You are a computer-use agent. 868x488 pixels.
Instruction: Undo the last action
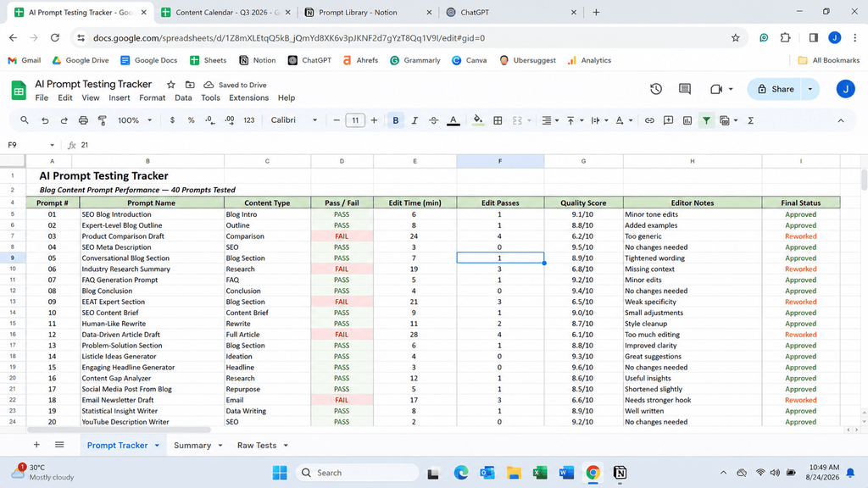click(45, 120)
